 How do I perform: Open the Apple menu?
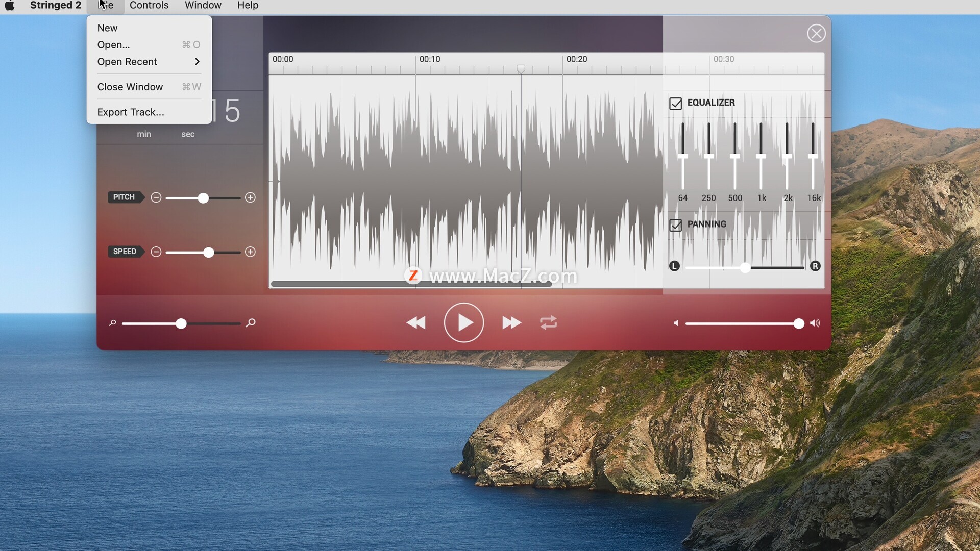[9, 6]
